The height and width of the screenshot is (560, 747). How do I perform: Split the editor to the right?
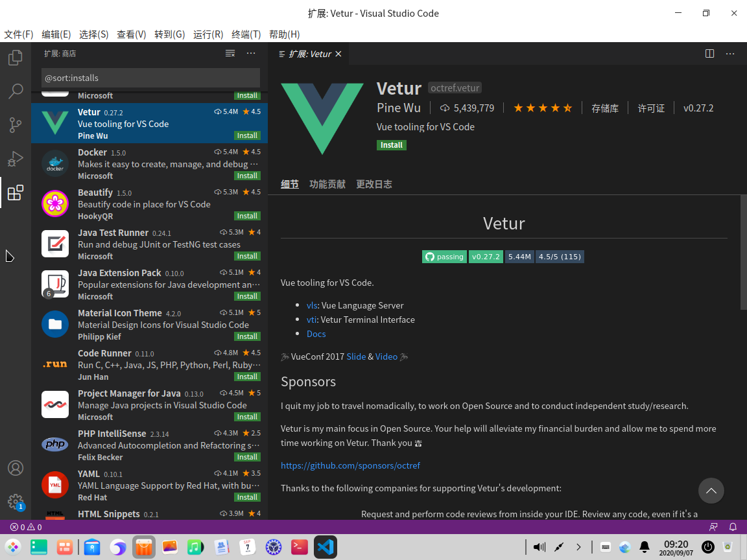[709, 53]
